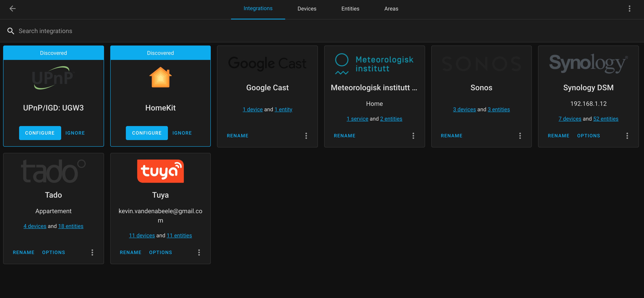Open the Google Cast card's three-dot menu
The height and width of the screenshot is (298, 644).
[x=306, y=136]
